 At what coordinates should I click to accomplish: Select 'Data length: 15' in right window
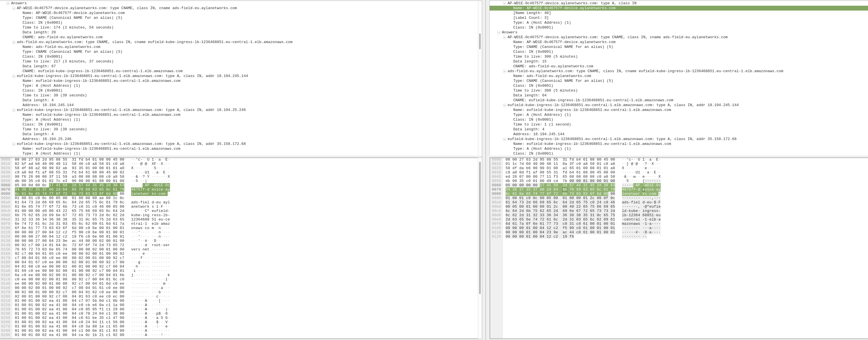click(x=530, y=61)
